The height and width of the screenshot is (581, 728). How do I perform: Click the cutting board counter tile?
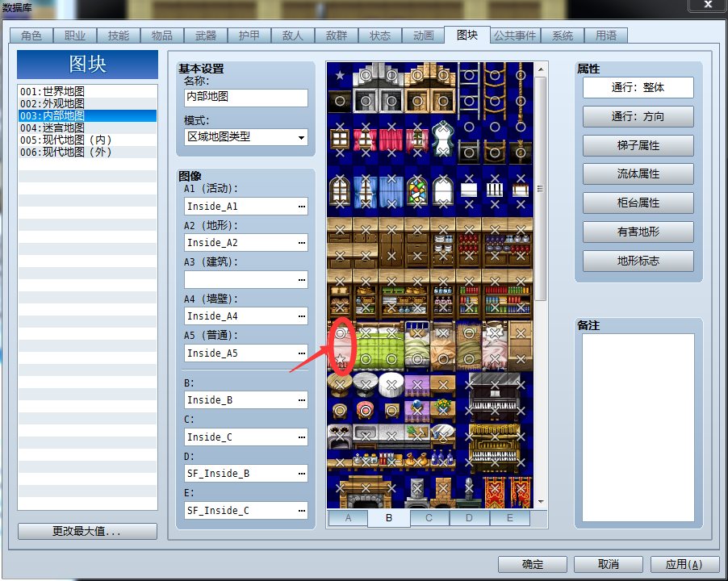coord(417,437)
